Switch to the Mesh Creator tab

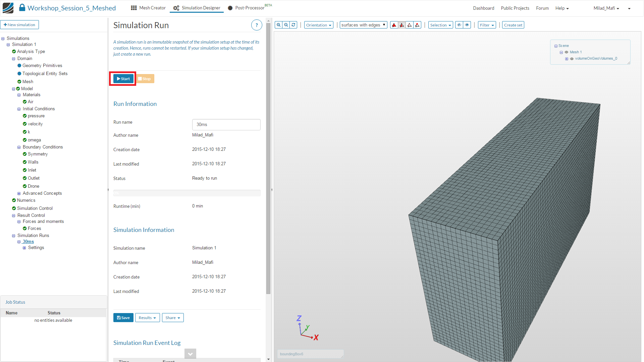point(148,8)
